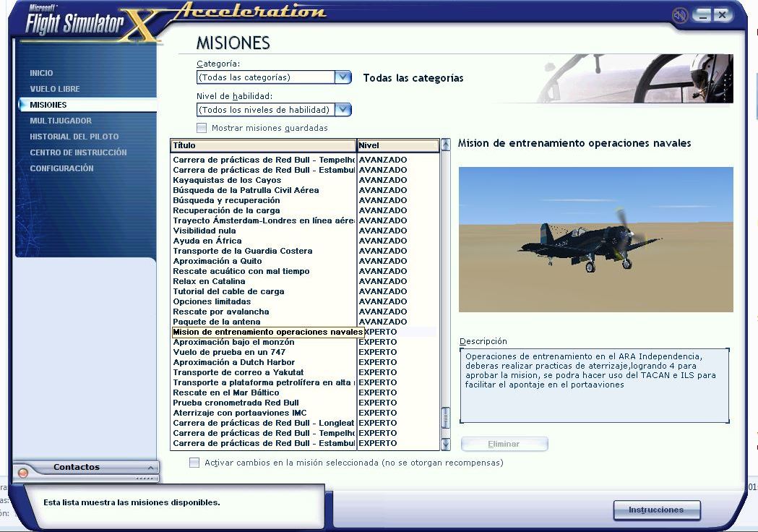This screenshot has width=758, height=532.
Task: Click the Instrucciones button
Action: click(657, 510)
